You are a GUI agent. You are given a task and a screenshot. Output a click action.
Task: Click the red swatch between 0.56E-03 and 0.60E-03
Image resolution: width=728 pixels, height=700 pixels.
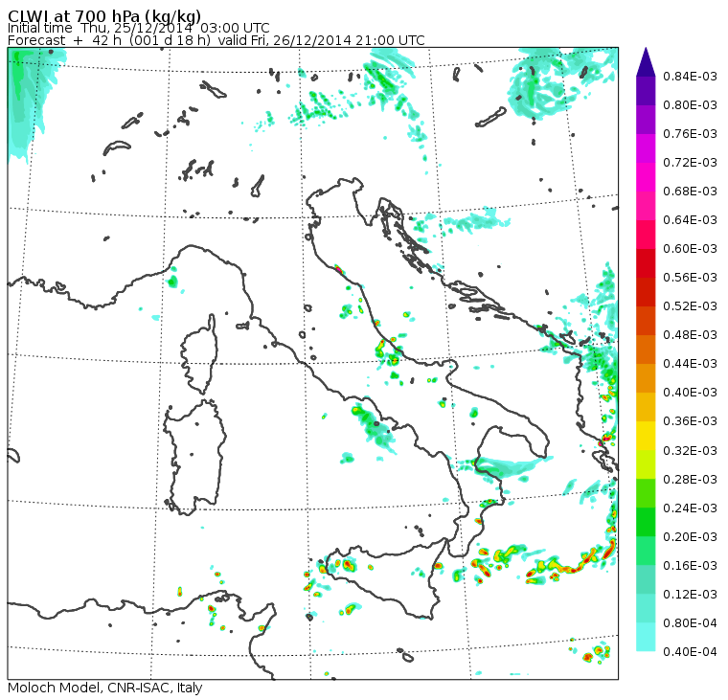tap(646, 263)
